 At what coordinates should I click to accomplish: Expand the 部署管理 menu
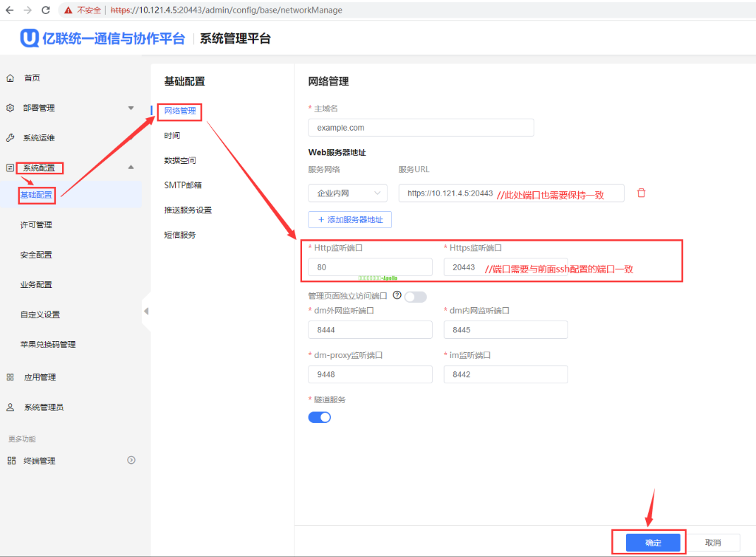(131, 108)
